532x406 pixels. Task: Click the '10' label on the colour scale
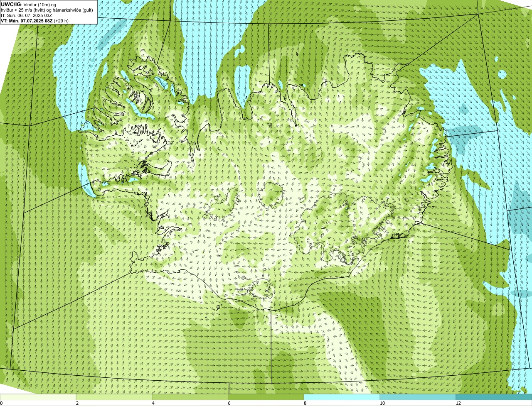pyautogui.click(x=382, y=403)
